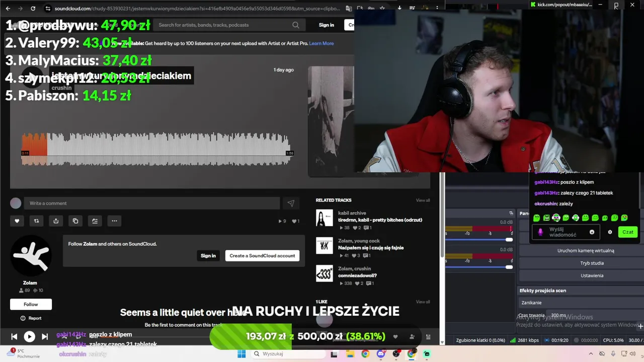Like the track with the heart button
The image size is (644, 362).
click(17, 221)
